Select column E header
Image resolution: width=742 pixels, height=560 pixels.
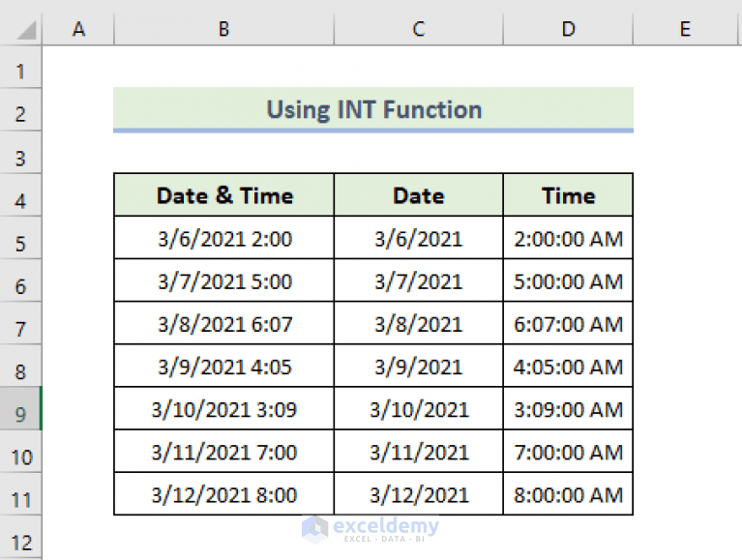coord(685,29)
